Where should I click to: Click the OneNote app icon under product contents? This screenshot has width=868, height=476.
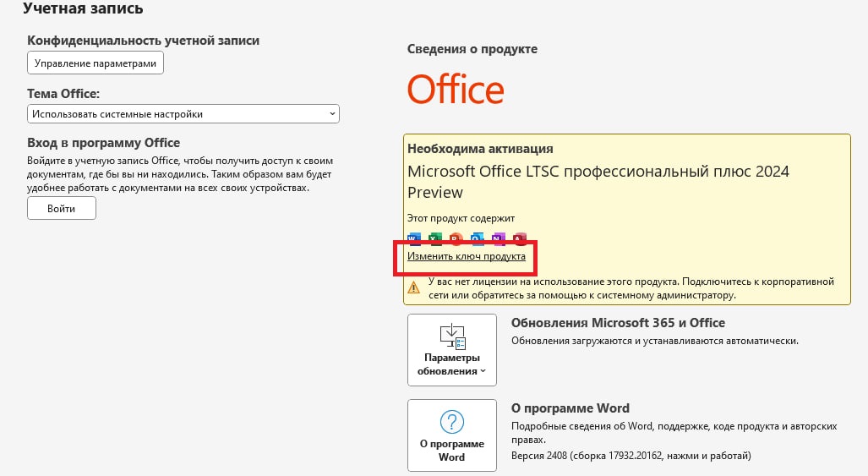point(498,239)
